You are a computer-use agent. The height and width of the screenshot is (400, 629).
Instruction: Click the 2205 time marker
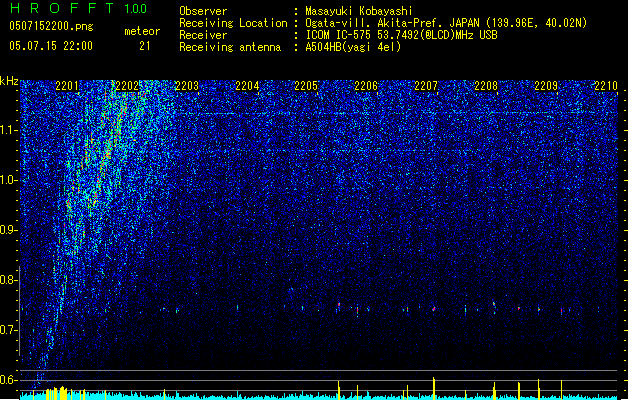pyautogui.click(x=306, y=86)
